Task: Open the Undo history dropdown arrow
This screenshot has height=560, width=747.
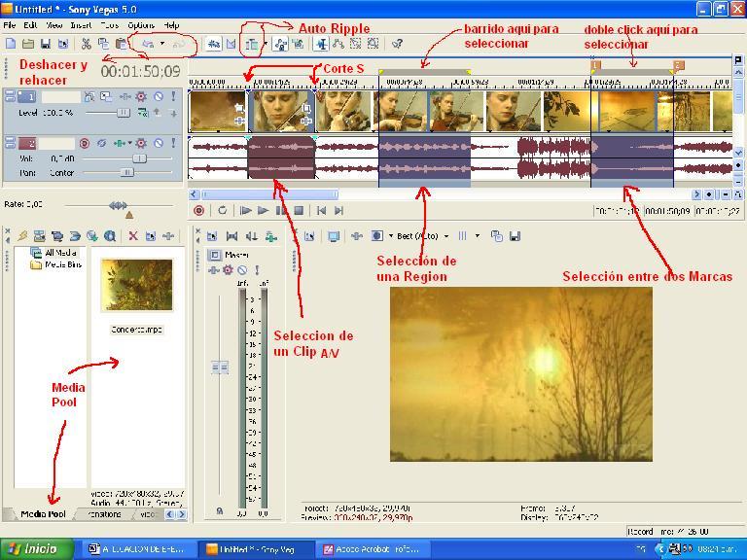Action: click(x=162, y=44)
